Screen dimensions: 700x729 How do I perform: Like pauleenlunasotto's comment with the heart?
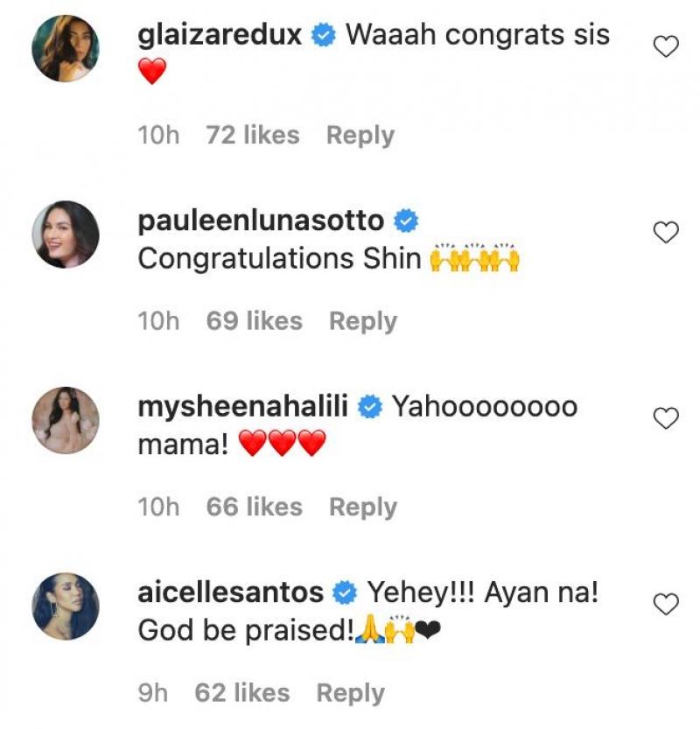coord(667,233)
